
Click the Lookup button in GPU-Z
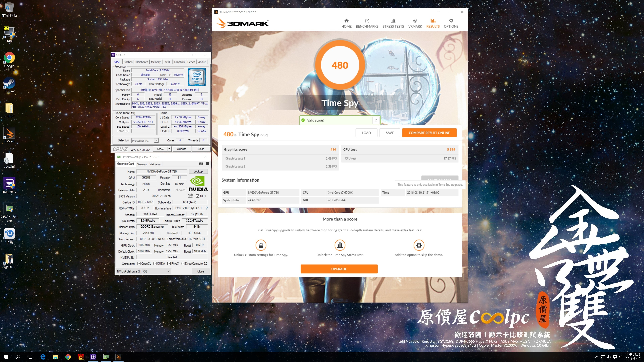point(198,171)
